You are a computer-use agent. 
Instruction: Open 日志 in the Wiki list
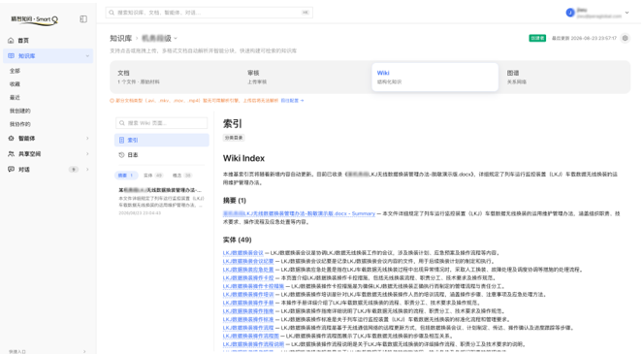(161, 155)
